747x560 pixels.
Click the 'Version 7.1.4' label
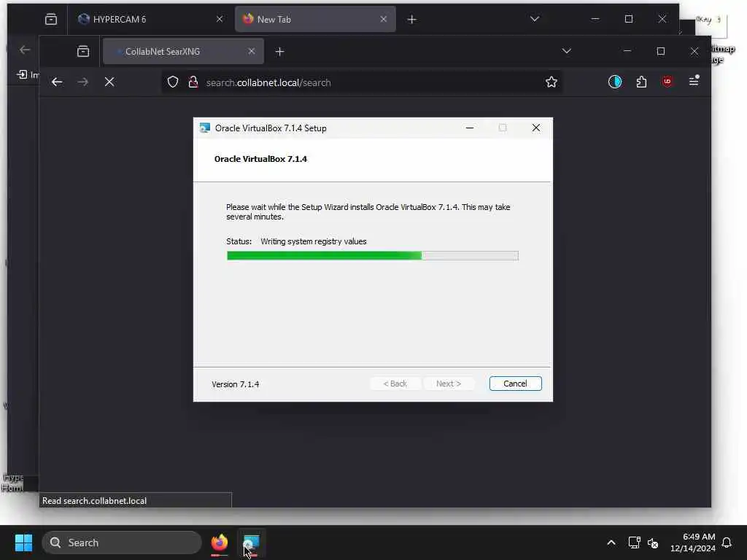[236, 384]
